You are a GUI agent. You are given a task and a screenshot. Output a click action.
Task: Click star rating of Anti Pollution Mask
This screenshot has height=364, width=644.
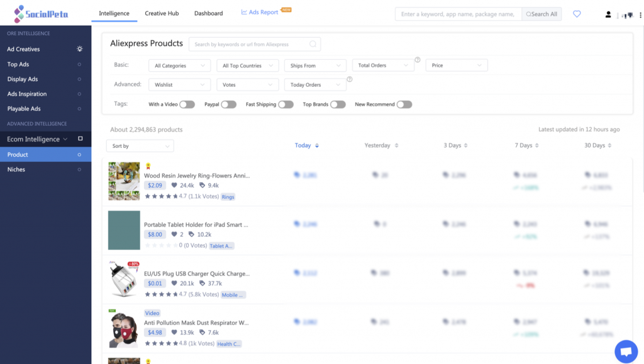coord(161,343)
